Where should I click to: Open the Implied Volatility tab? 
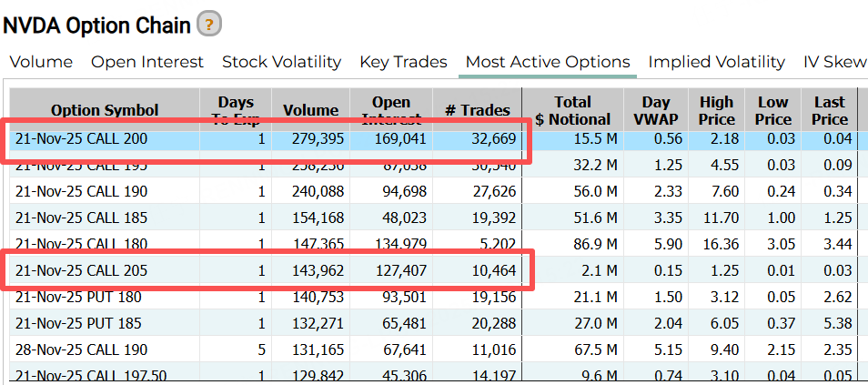[716, 62]
